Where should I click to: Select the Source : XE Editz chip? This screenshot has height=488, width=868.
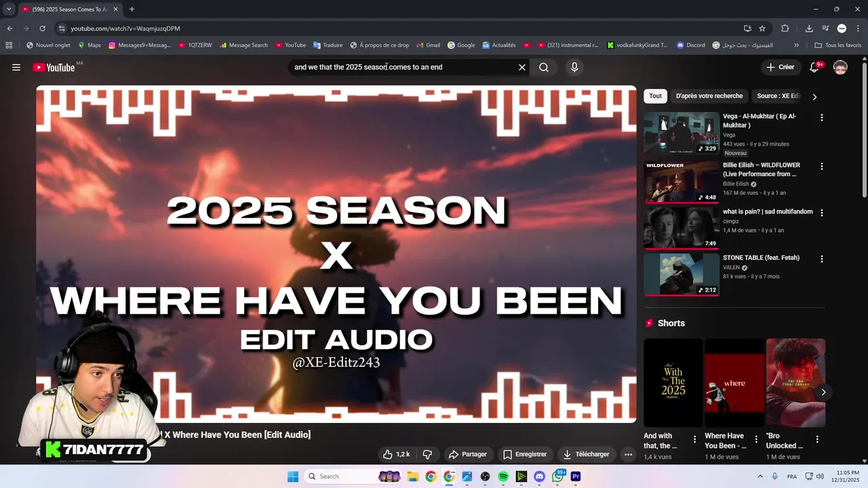[778, 96]
